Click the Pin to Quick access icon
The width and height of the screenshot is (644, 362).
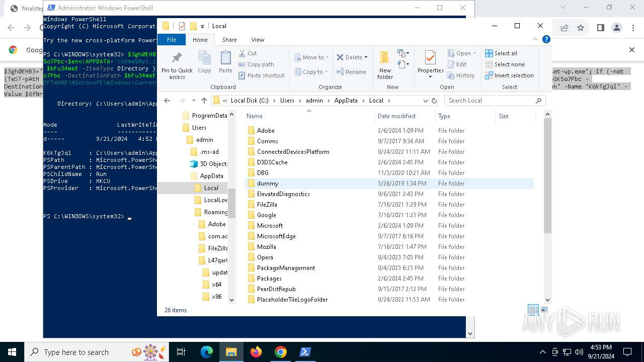177,57
